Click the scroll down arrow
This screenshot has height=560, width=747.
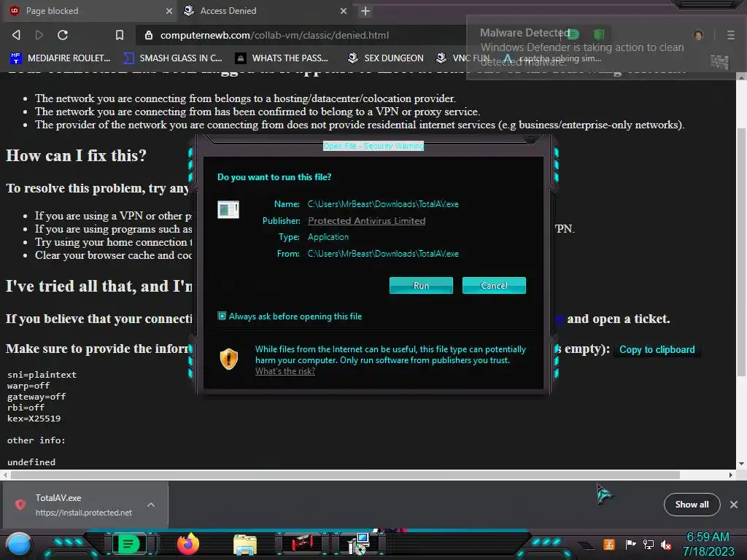[741, 464]
